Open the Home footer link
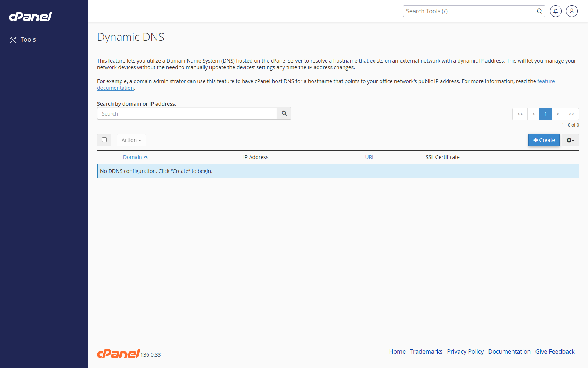 (397, 351)
